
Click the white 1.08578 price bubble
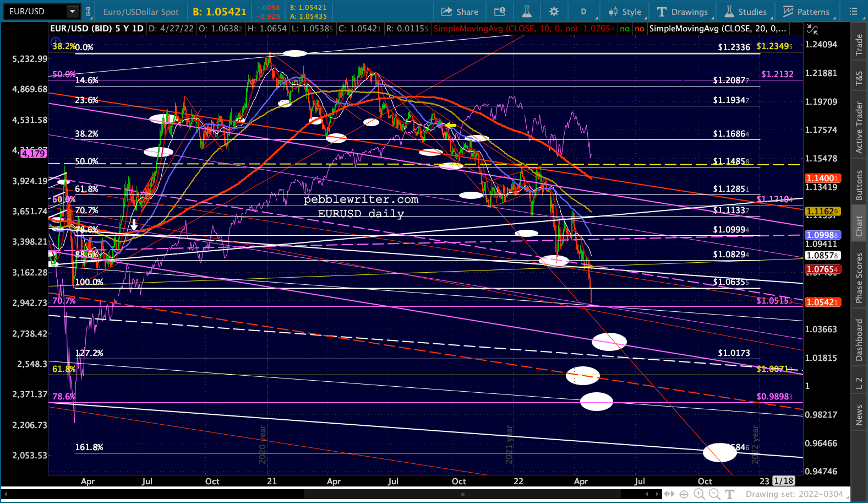click(x=822, y=256)
